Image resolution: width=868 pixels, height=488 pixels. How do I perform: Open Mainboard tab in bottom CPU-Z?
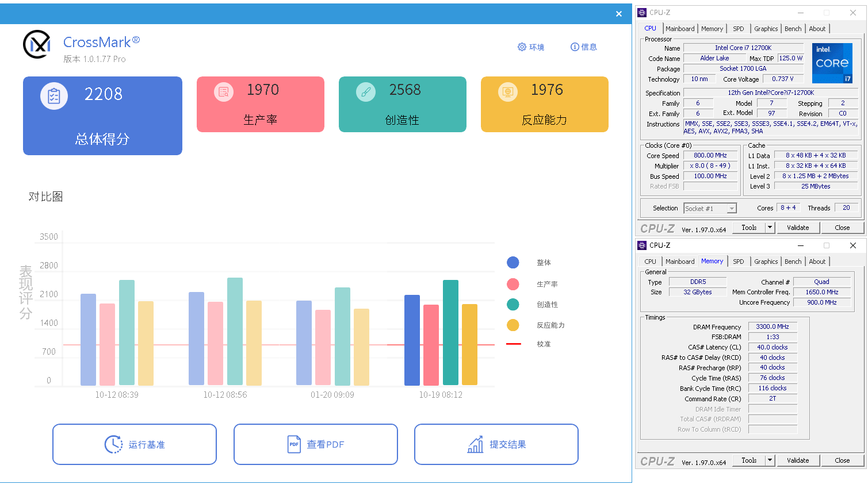(x=680, y=262)
